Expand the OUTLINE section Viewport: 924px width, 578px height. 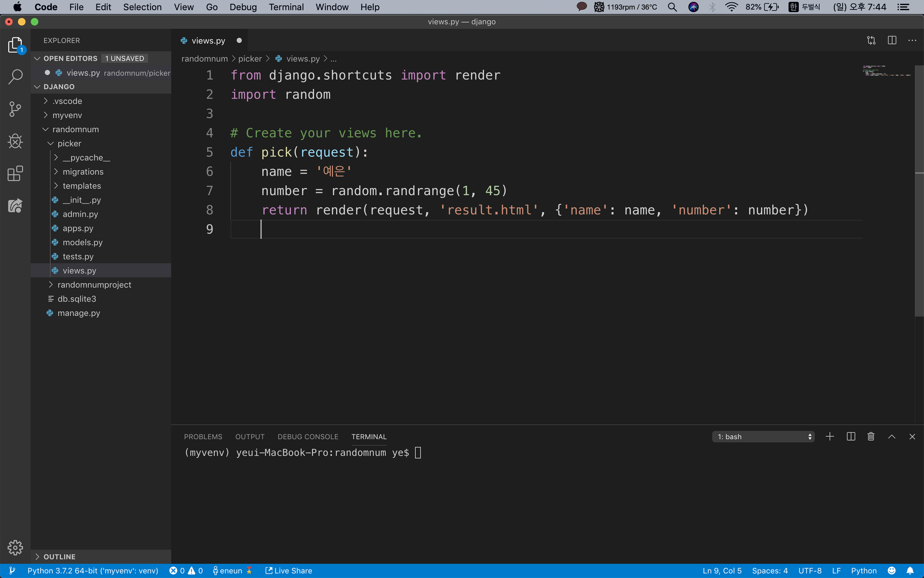tap(59, 557)
